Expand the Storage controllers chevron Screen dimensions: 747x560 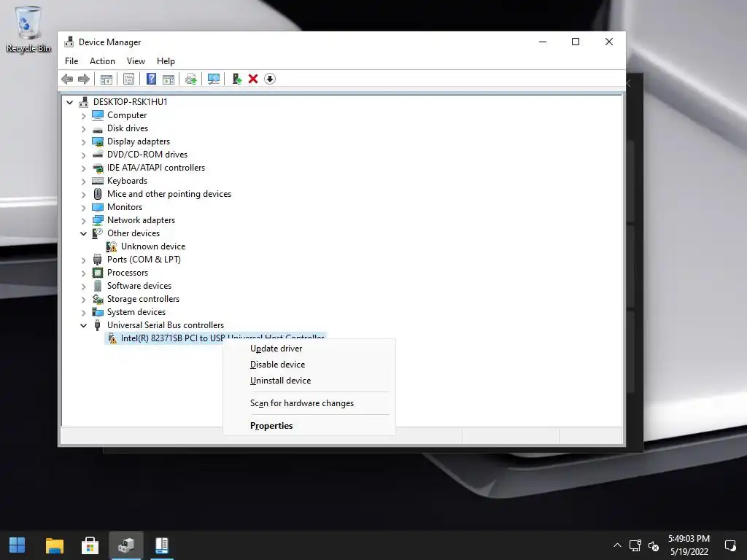pyautogui.click(x=83, y=300)
